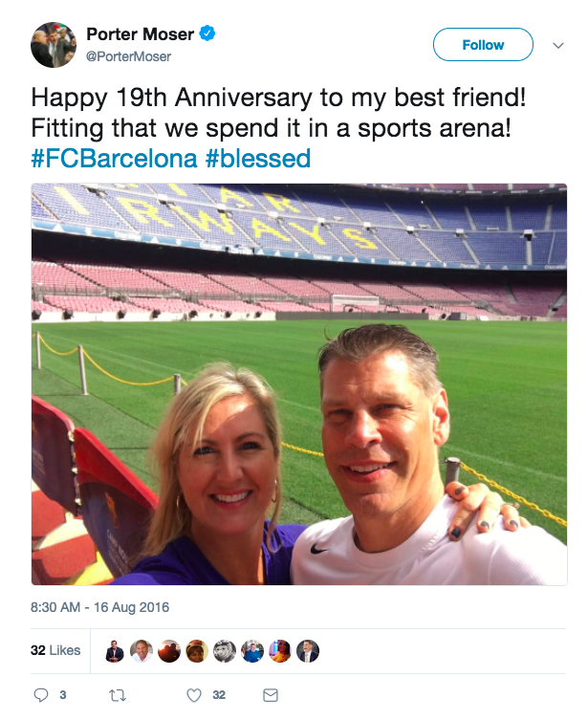This screenshot has width=588, height=720.
Task: Open the #blessed hashtag
Action: tap(258, 159)
